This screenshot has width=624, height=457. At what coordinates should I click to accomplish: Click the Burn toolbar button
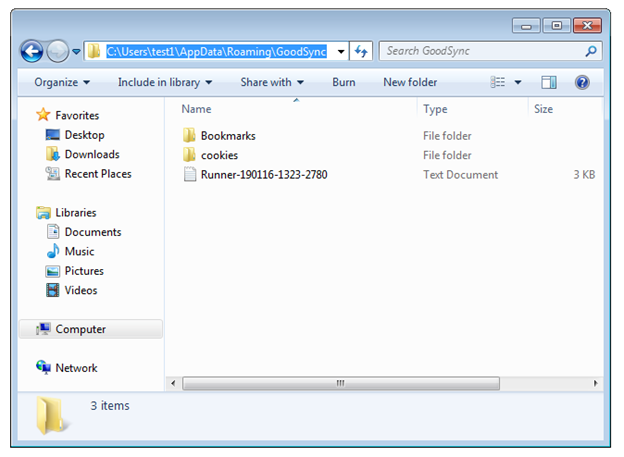[343, 82]
